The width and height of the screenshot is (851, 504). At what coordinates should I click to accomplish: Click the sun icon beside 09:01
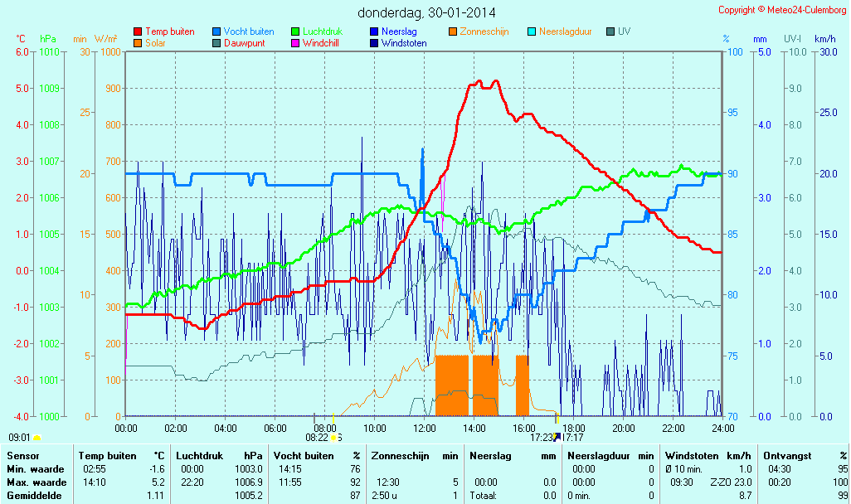[x=36, y=437]
